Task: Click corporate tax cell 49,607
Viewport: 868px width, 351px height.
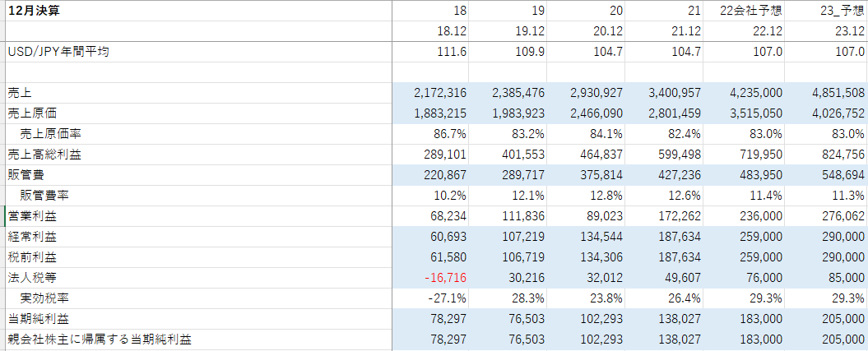Action: (x=664, y=278)
